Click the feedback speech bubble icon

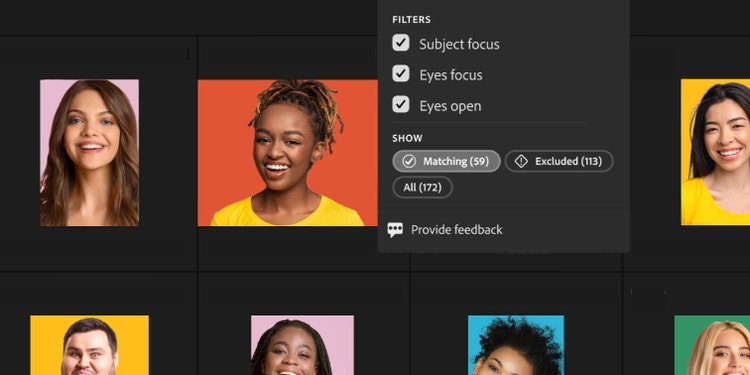395,230
